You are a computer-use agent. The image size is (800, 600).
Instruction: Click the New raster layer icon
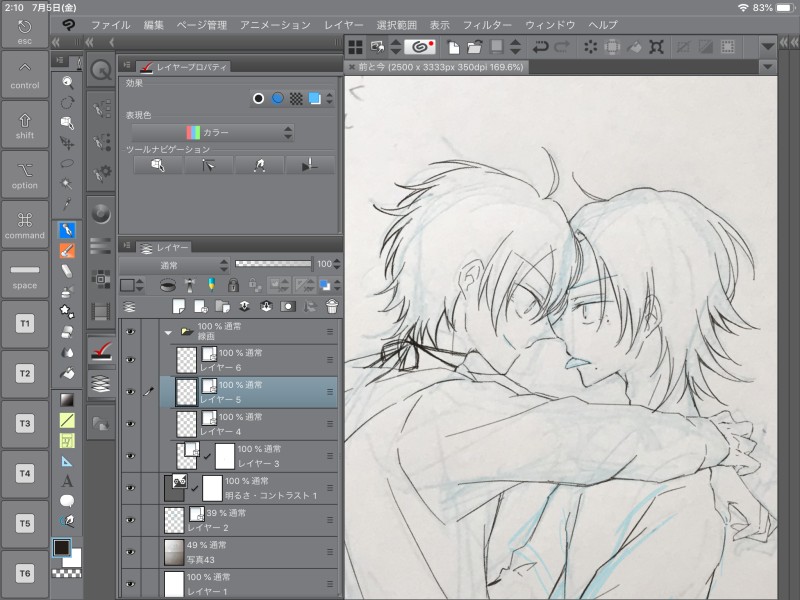click(179, 306)
